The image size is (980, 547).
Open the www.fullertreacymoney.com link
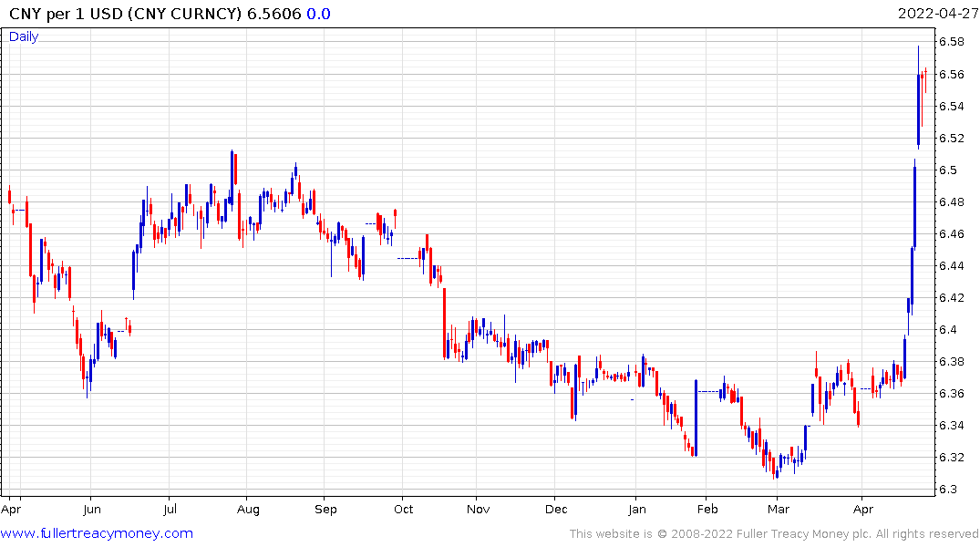tap(97, 533)
